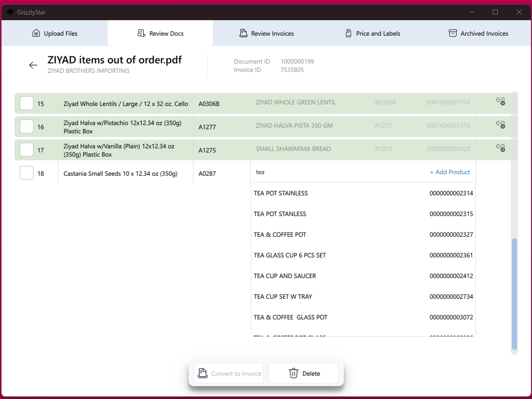The height and width of the screenshot is (399, 532).
Task: Click the Convert to Invoice button
Action: [x=229, y=373]
